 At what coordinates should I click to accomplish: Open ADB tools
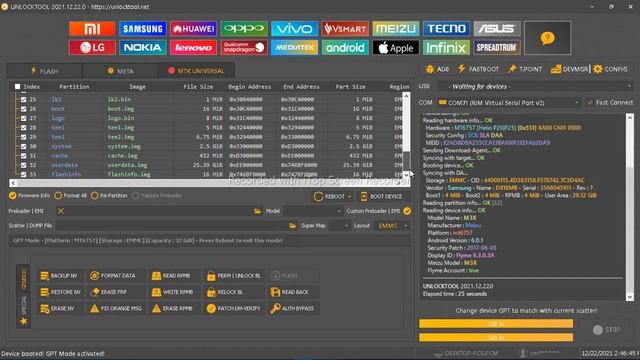437,69
